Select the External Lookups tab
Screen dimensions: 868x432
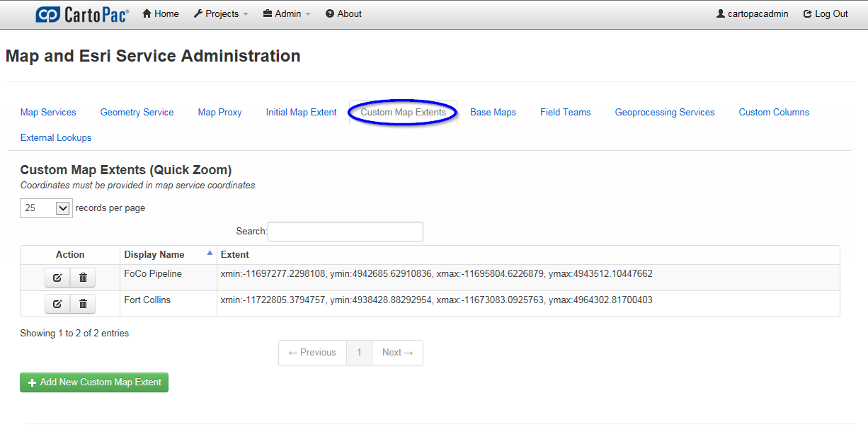[56, 137]
